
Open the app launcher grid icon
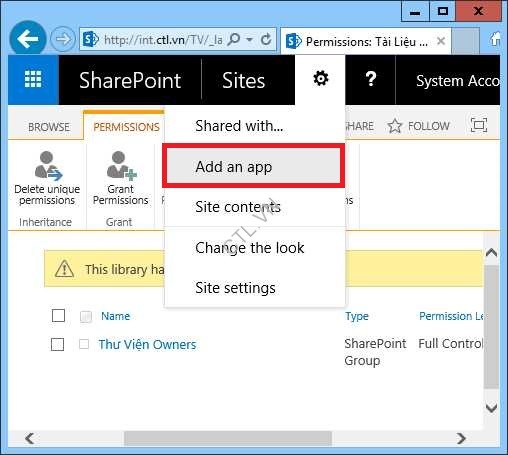pos(33,80)
